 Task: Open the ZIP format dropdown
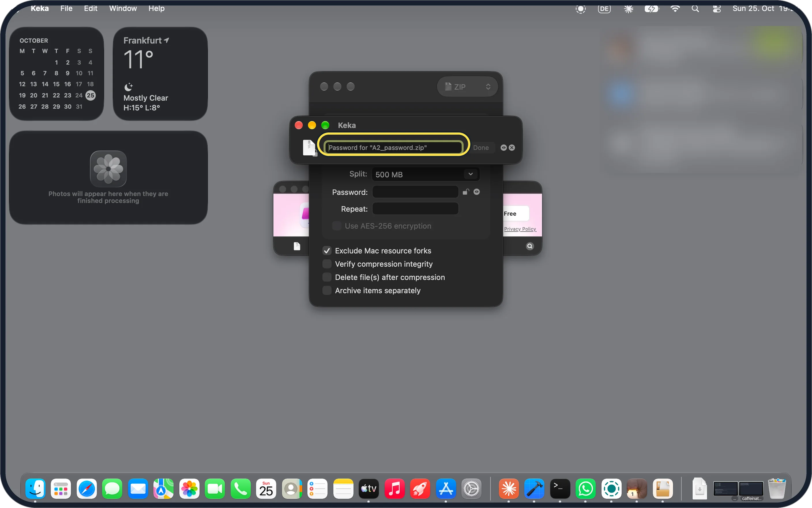click(x=467, y=87)
